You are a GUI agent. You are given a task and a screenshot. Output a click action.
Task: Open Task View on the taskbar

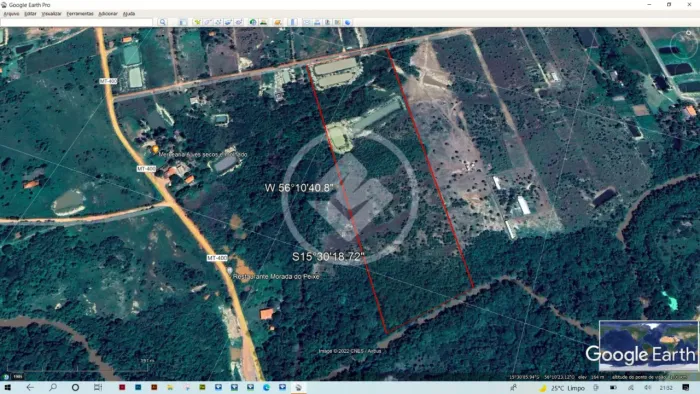(x=98, y=387)
